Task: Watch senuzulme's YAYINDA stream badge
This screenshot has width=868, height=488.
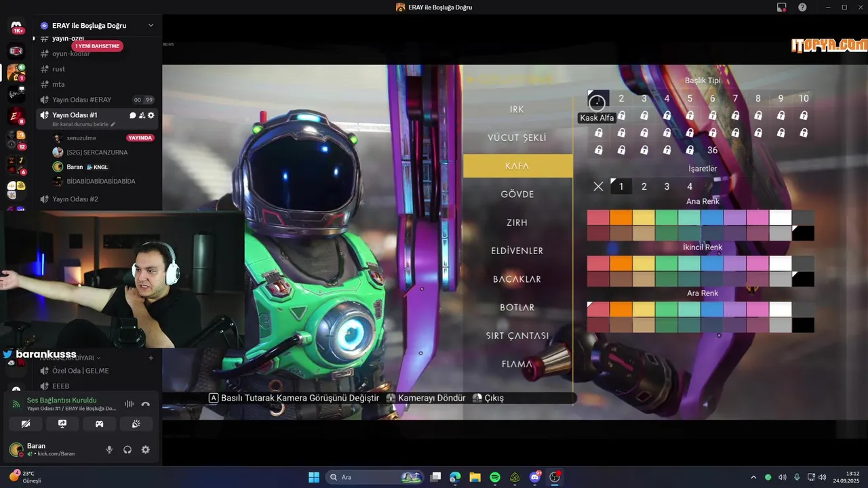Action: pos(140,138)
